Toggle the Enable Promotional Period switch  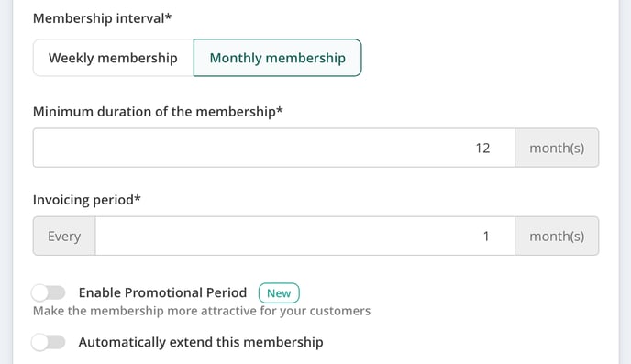(x=49, y=292)
